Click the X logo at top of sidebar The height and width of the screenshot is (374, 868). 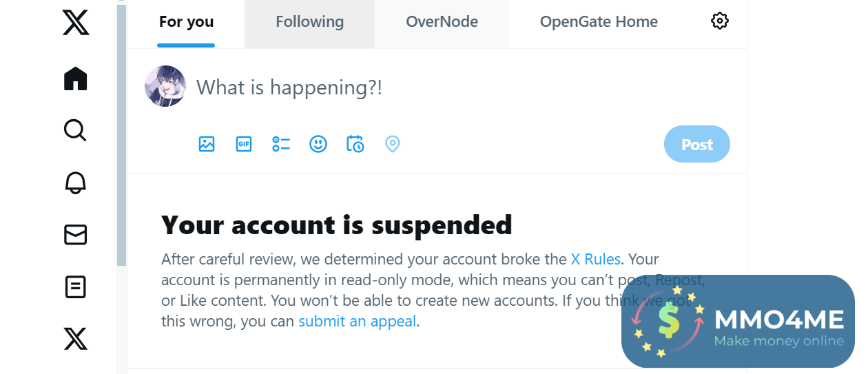(x=75, y=23)
